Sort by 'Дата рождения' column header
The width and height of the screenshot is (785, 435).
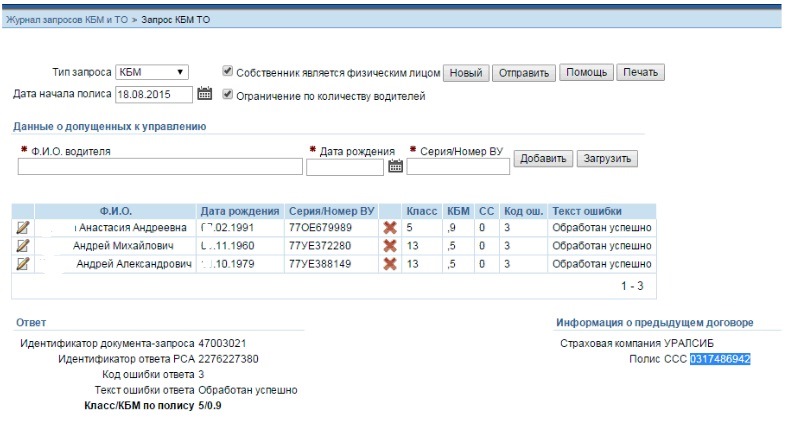[240, 211]
